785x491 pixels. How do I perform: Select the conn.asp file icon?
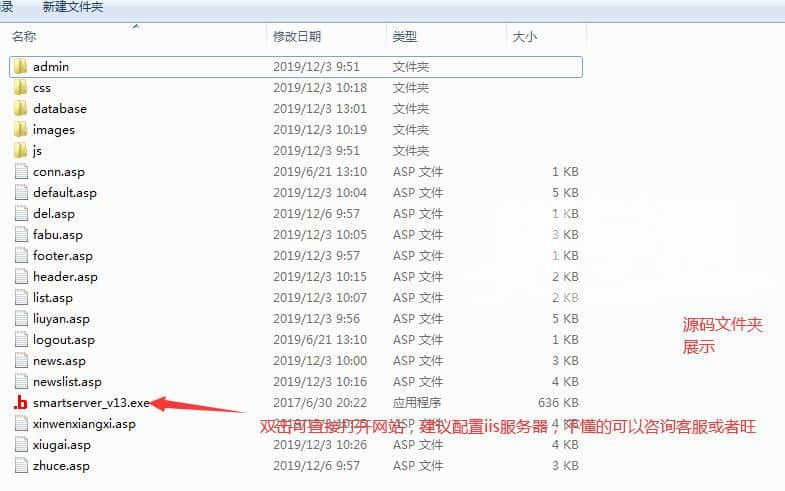tap(21, 172)
